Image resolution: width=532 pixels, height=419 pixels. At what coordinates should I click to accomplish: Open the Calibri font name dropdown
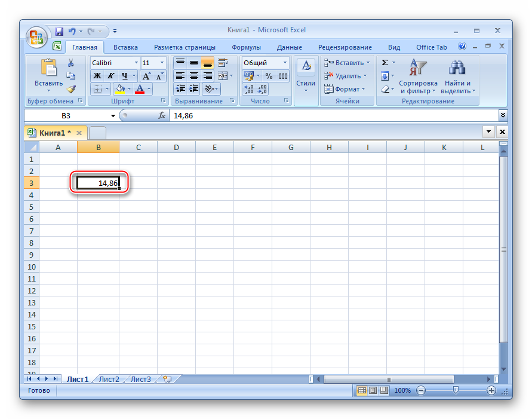click(x=136, y=63)
